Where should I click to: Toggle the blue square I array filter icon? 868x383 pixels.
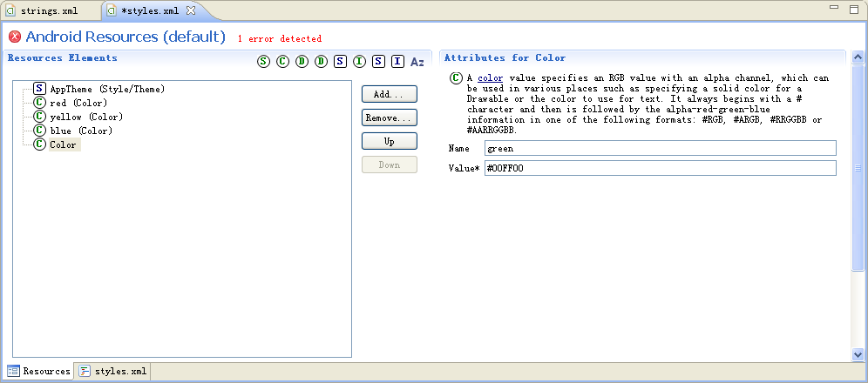397,61
